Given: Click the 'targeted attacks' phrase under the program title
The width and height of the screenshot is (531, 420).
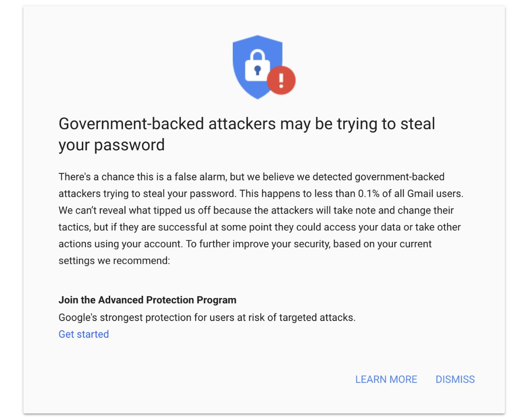Looking at the screenshot, I should 318,317.
